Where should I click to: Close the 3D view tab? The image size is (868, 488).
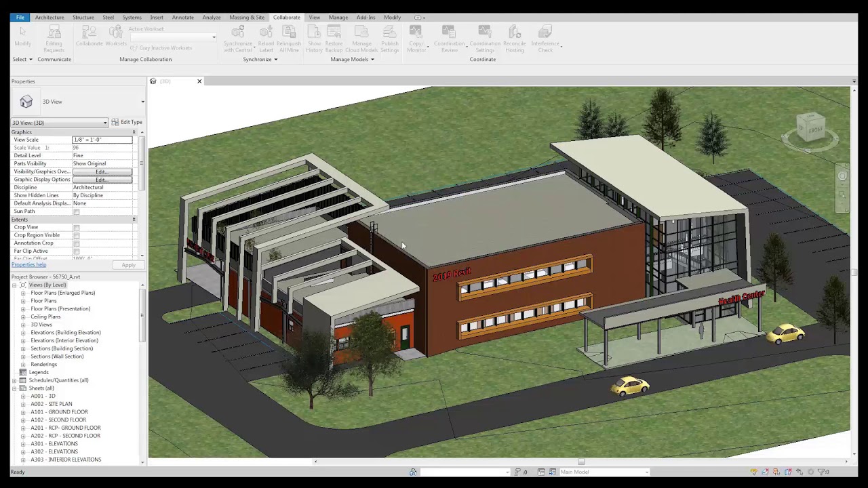[x=199, y=81]
